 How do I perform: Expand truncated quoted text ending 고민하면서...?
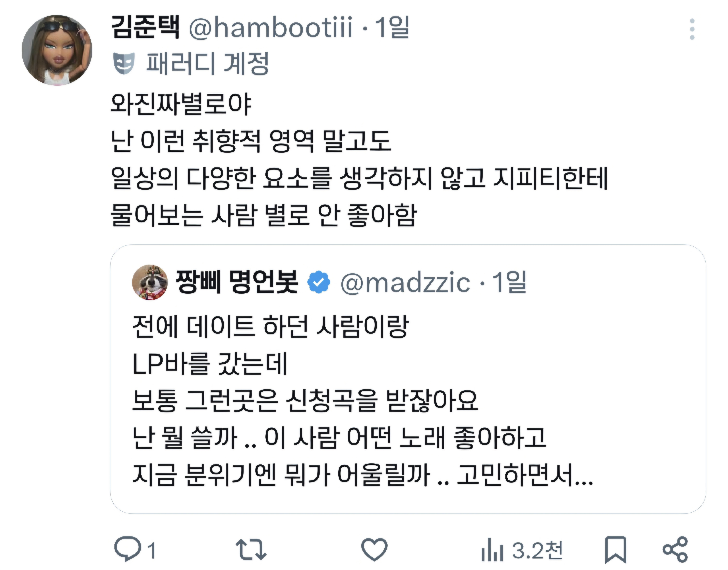point(525,475)
